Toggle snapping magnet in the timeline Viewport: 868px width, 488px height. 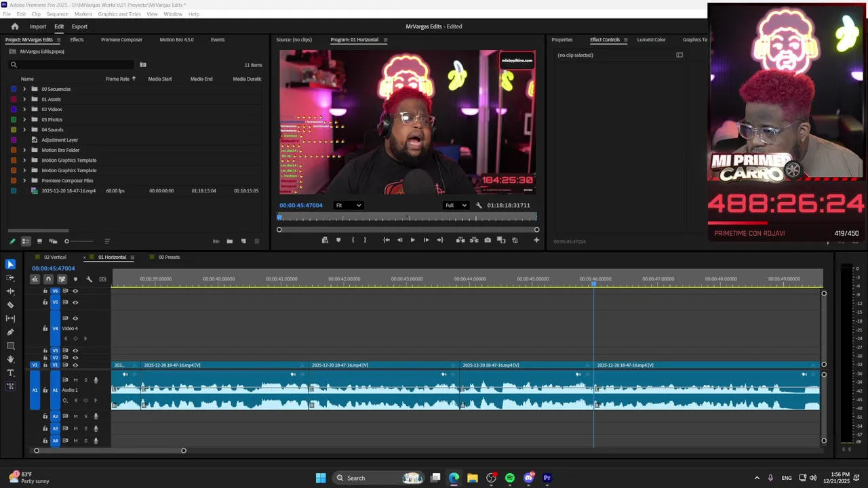tap(48, 279)
